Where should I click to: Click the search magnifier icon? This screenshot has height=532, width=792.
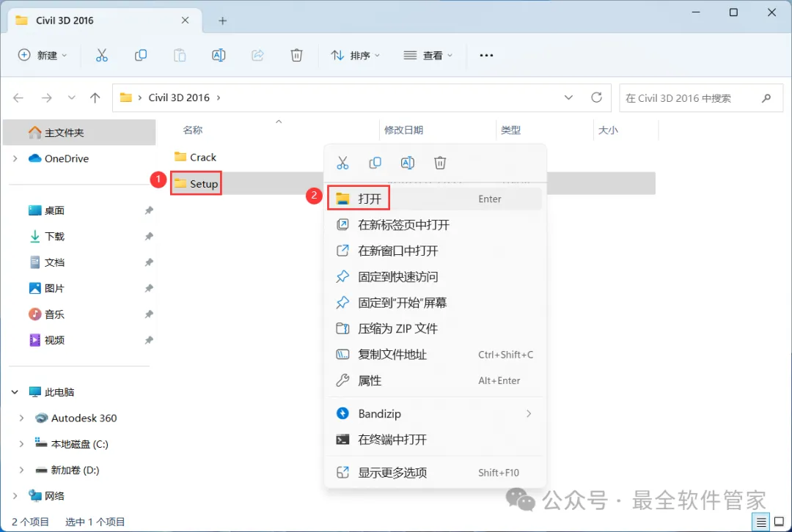[x=766, y=98]
